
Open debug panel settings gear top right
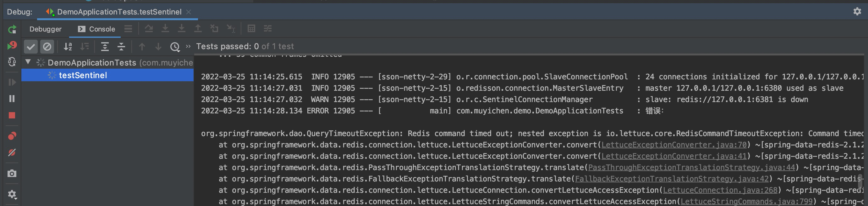[857, 11]
